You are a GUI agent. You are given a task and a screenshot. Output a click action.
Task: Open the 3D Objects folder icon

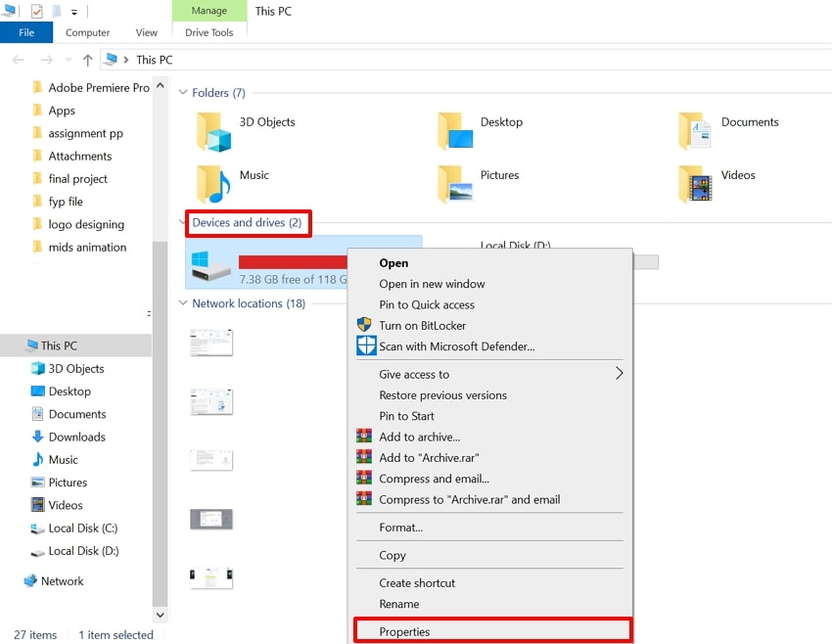pos(213,130)
